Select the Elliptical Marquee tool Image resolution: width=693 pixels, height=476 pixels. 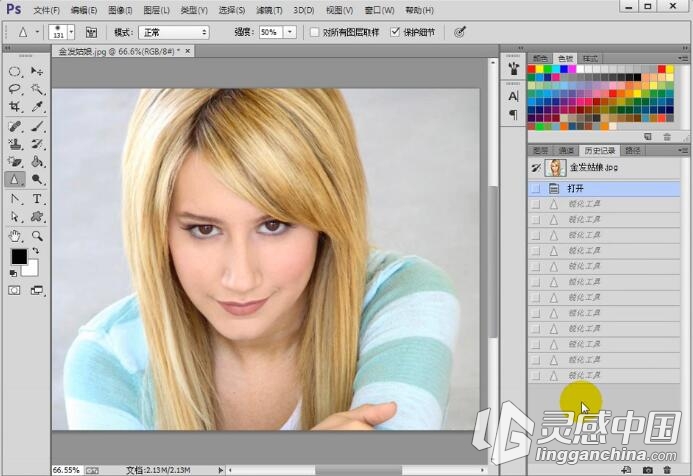(15, 72)
